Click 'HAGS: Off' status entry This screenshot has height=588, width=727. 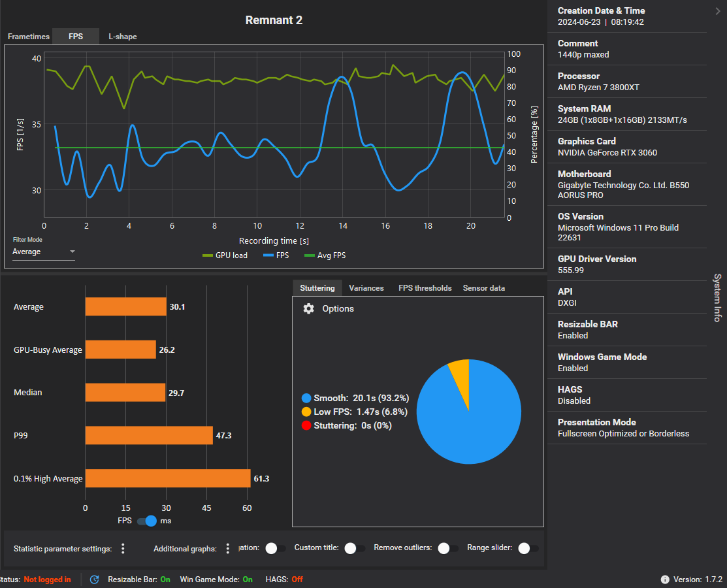pyautogui.click(x=284, y=580)
